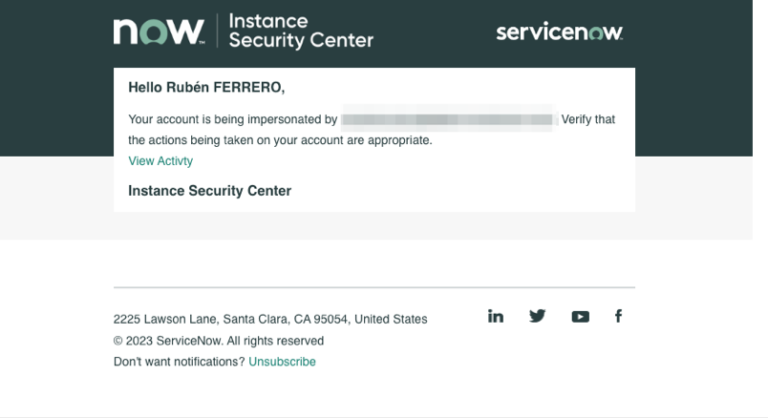The height and width of the screenshot is (418, 768).
Task: Click the servicenow logo at top right
Action: 559,32
